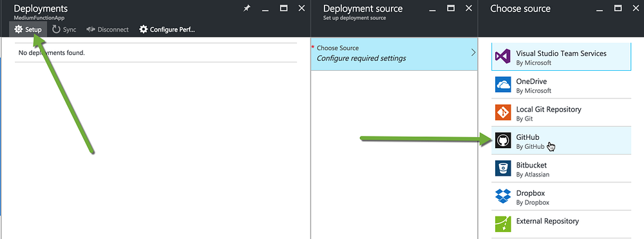Pin the Deployments blade

pyautogui.click(x=247, y=8)
